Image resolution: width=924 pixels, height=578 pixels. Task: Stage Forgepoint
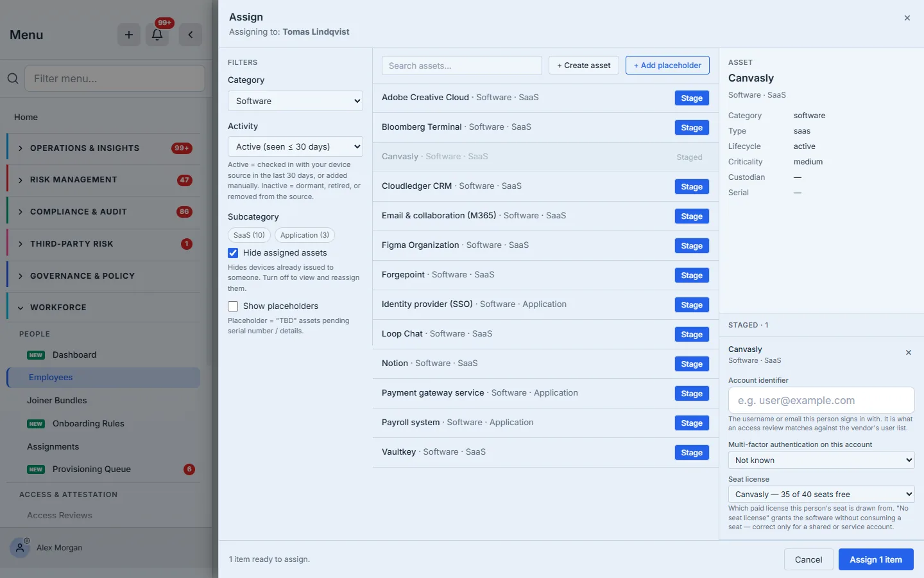tap(692, 276)
